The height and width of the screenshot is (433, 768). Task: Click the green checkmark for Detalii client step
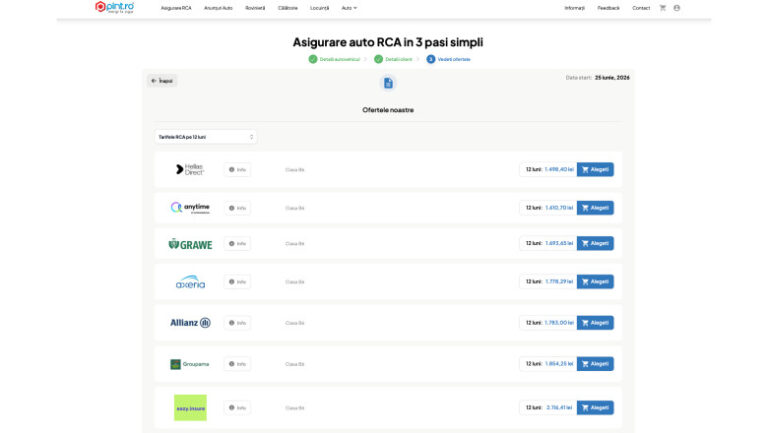[x=378, y=59]
